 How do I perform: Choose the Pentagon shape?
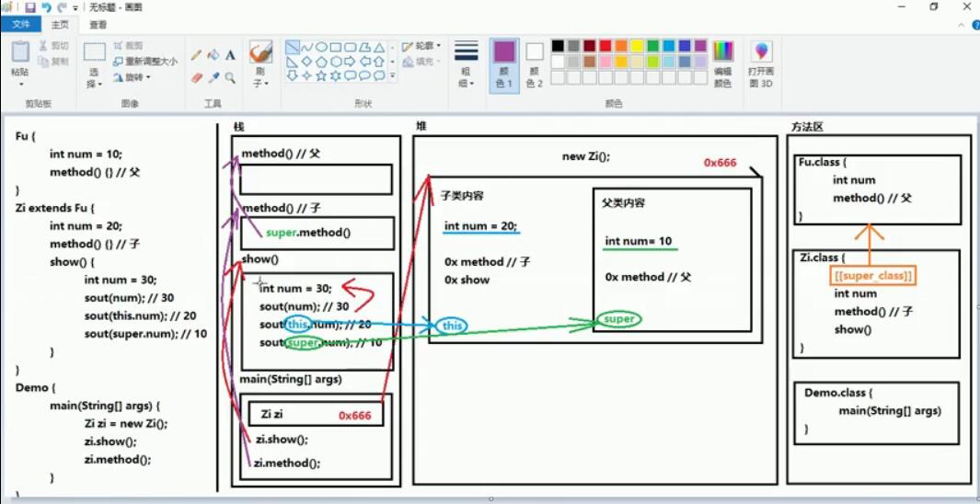tap(321, 62)
